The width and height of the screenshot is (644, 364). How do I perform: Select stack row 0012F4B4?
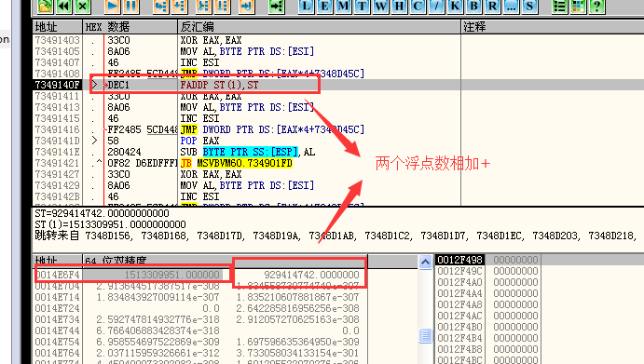click(488, 338)
